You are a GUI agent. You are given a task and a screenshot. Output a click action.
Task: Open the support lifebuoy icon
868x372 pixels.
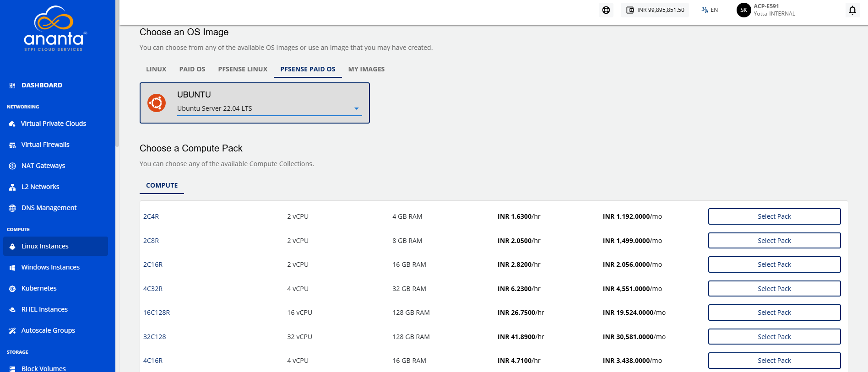click(606, 10)
